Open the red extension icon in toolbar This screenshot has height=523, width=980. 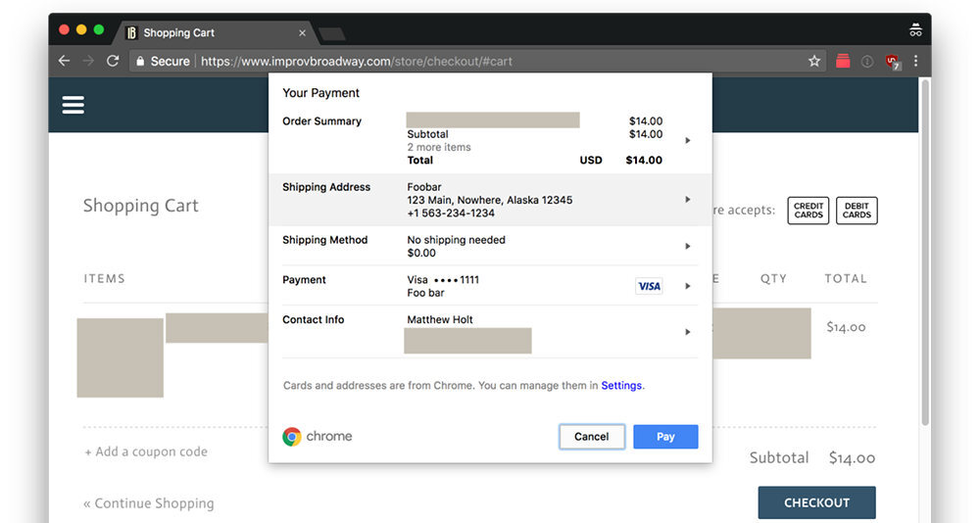pos(843,61)
